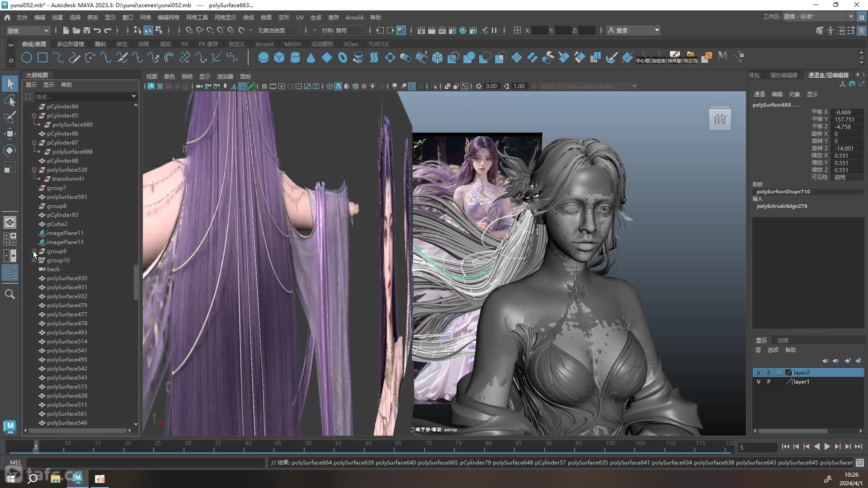Open Maya from the Windows taskbar
868x488 pixels.
coord(77,479)
